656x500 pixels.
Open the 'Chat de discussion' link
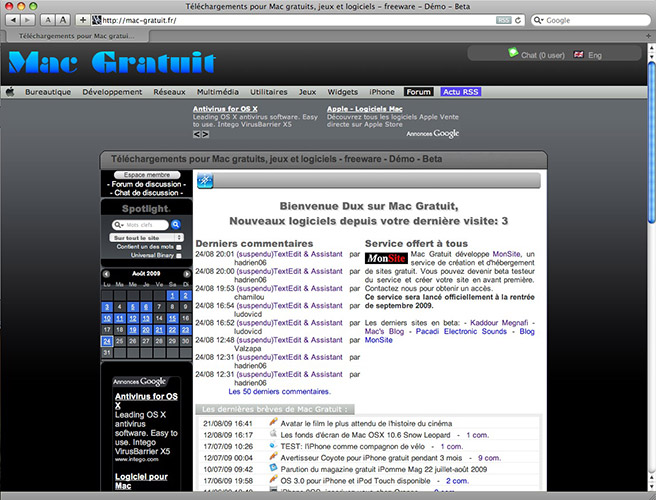pos(146,193)
